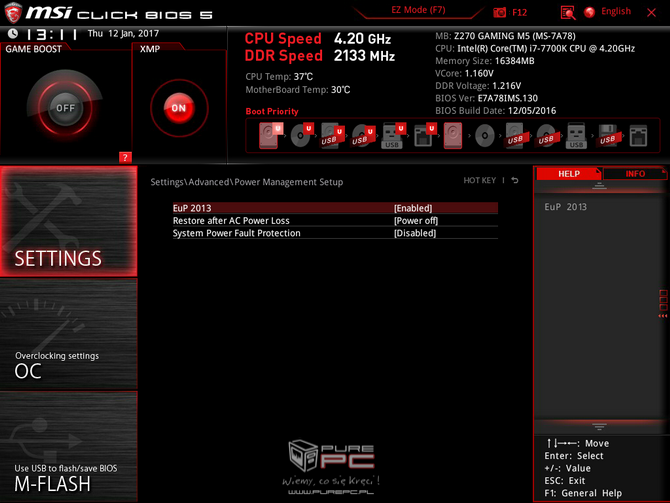670x503 pixels.
Task: Click the language globe icon
Action: (x=590, y=12)
